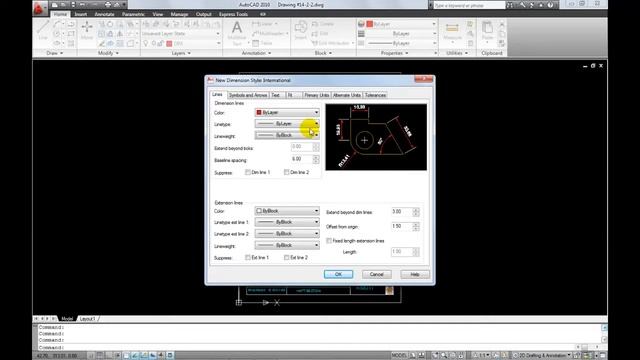
Task: Switch to Alternate Units tab
Action: [x=347, y=95]
